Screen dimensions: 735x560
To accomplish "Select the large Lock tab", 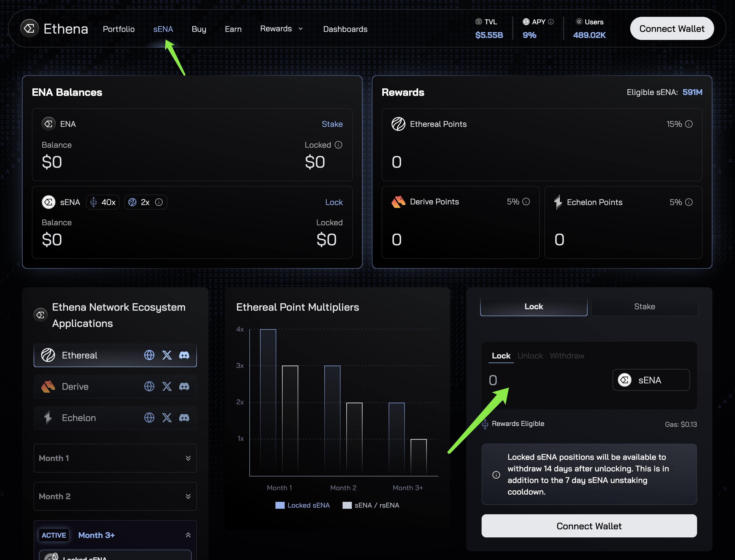I will [534, 306].
